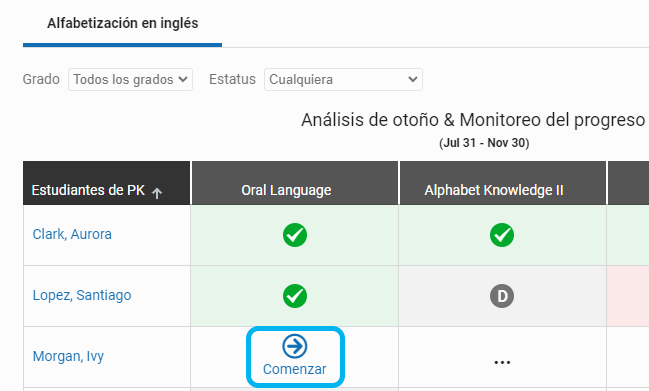Screen dimensions: 649x391
Task: Click the Estudiantes de PK header text
Action: 88,190
